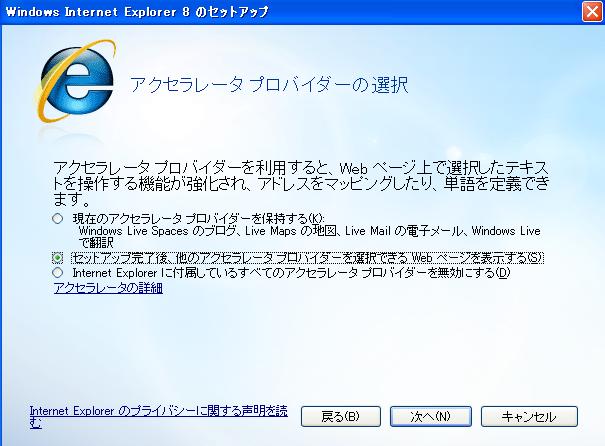This screenshot has height=446, width=605.
Task: Select the セットアップ完了後 Web ページを表示する radio option
Action: coord(57,257)
